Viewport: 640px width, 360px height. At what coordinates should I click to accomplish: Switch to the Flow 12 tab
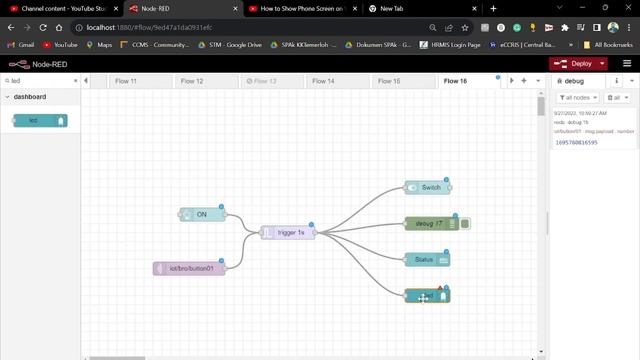[x=207, y=81]
